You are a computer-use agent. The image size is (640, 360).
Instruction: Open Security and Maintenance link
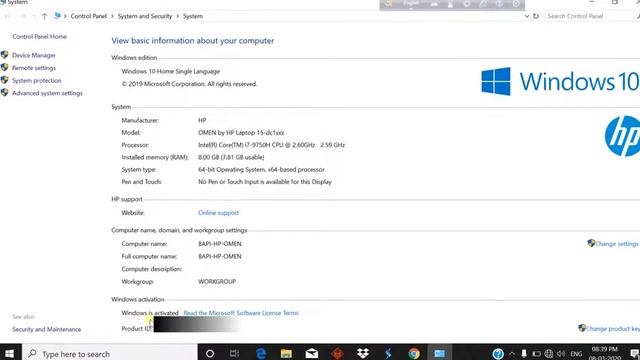tap(47, 329)
